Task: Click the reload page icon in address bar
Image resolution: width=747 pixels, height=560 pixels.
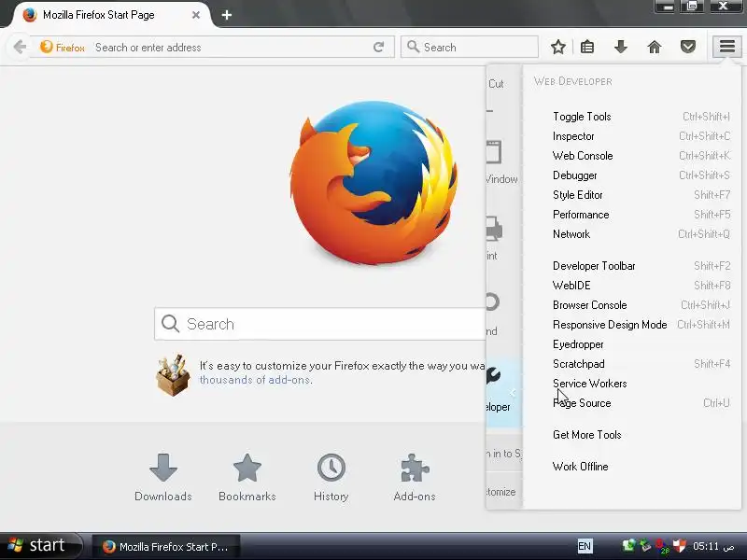Action: coord(379,47)
